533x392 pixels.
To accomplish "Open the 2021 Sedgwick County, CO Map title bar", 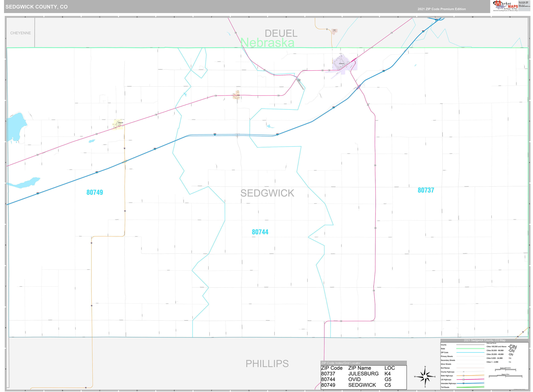I will pyautogui.click(x=485, y=340).
